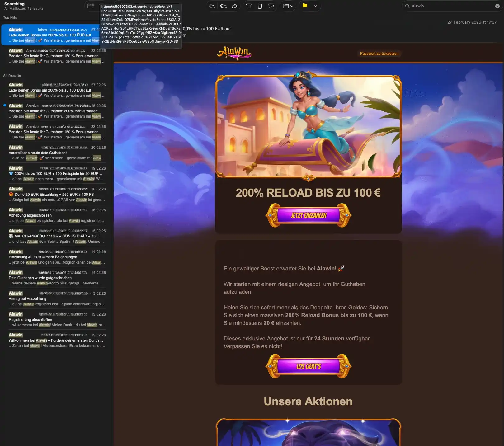Image resolution: width=504 pixels, height=446 pixels.
Task: Delete the message with trash icon
Action: [260, 6]
